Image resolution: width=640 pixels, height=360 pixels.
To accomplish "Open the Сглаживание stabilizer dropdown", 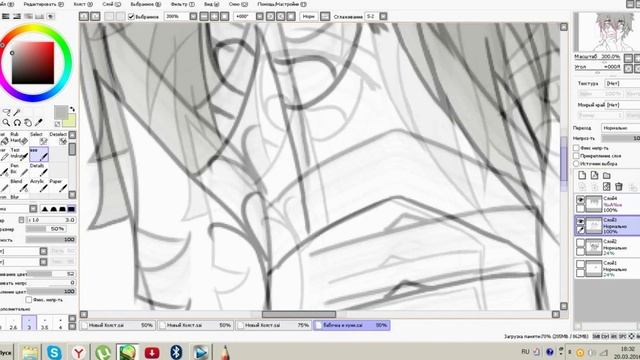I will tap(383, 16).
